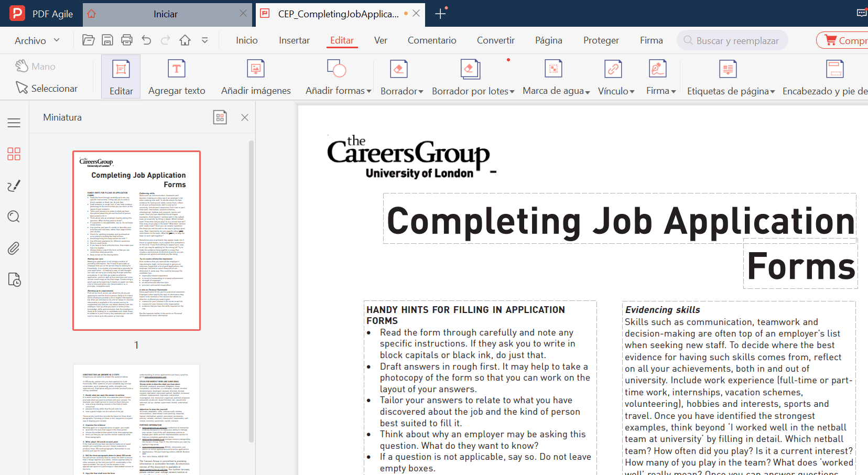Toggle the Editar mode button
868x475 pixels.
click(121, 77)
